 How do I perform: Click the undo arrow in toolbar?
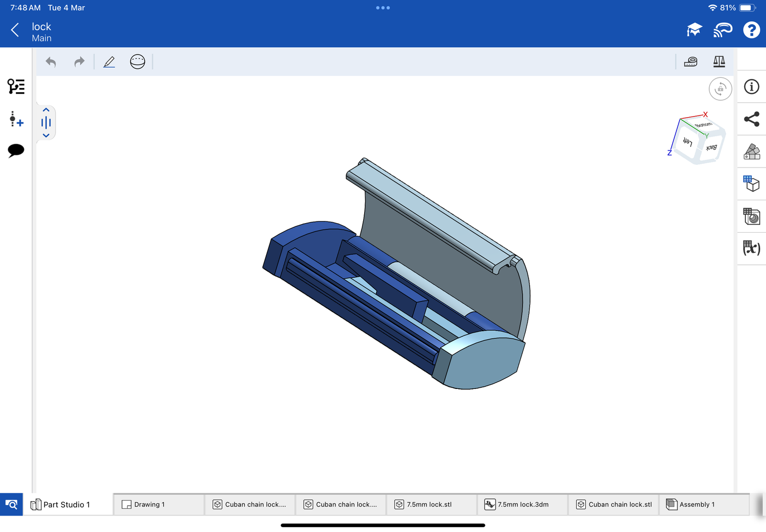(x=51, y=62)
